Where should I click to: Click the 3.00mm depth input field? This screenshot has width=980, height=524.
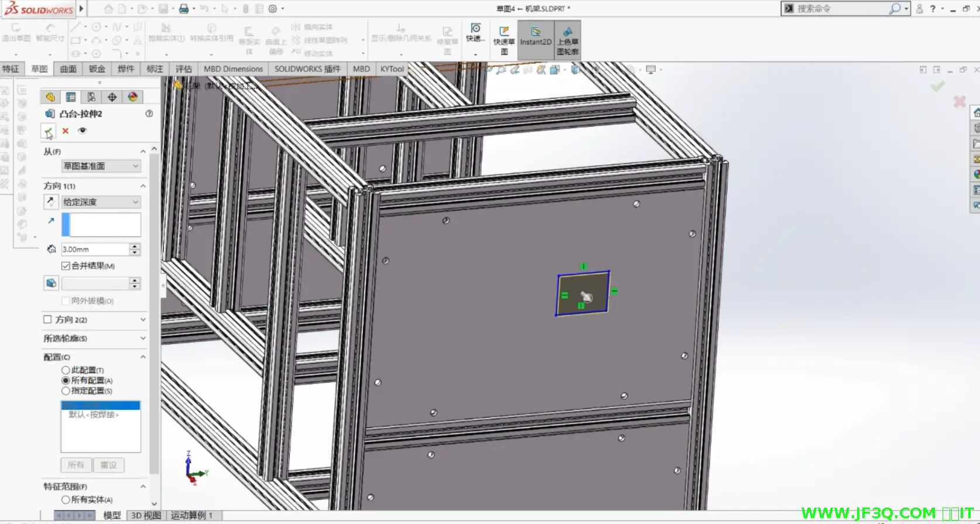tap(95, 249)
